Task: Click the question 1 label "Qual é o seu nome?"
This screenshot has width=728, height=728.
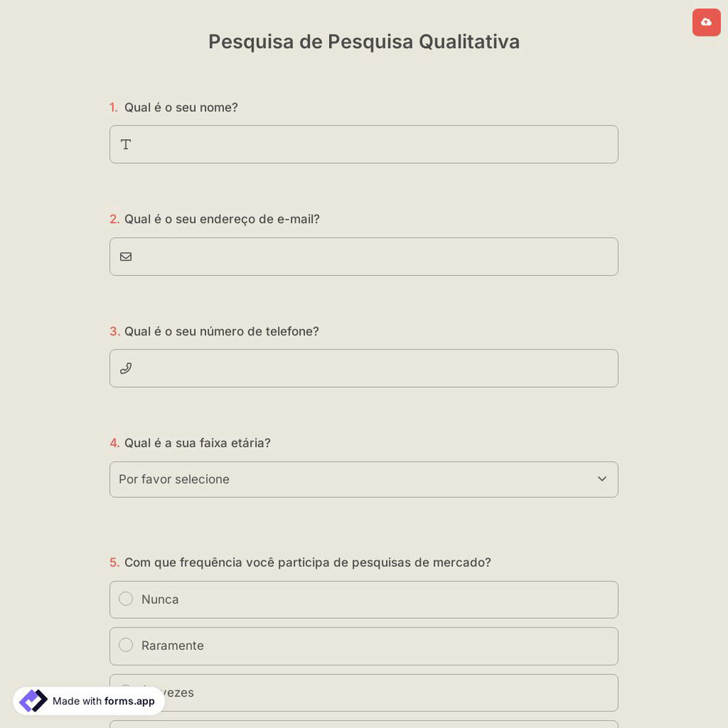Action: click(181, 107)
